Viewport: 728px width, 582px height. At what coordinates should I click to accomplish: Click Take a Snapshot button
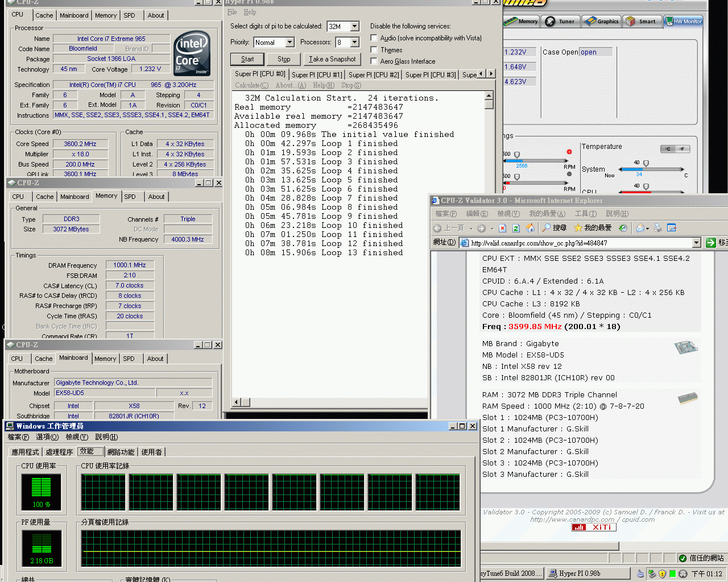coord(332,59)
